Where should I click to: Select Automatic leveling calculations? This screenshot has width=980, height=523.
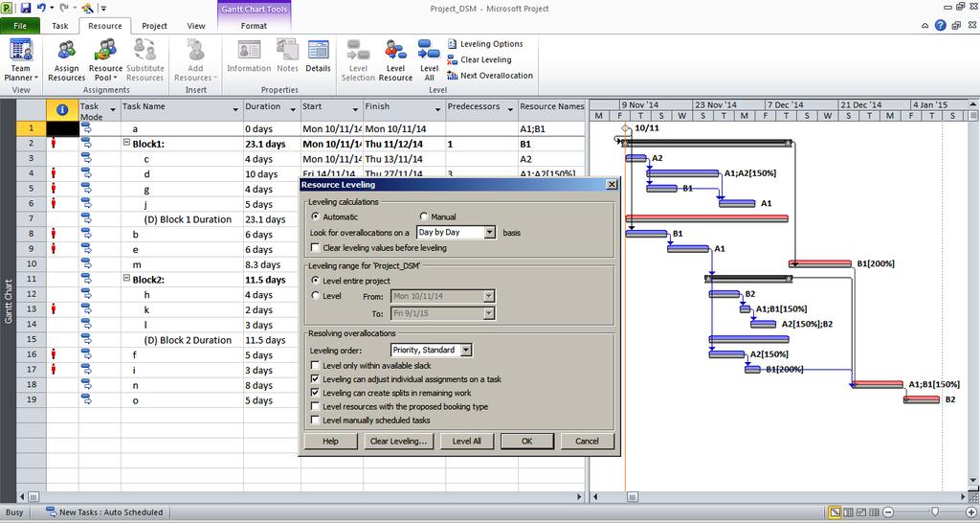[316, 216]
